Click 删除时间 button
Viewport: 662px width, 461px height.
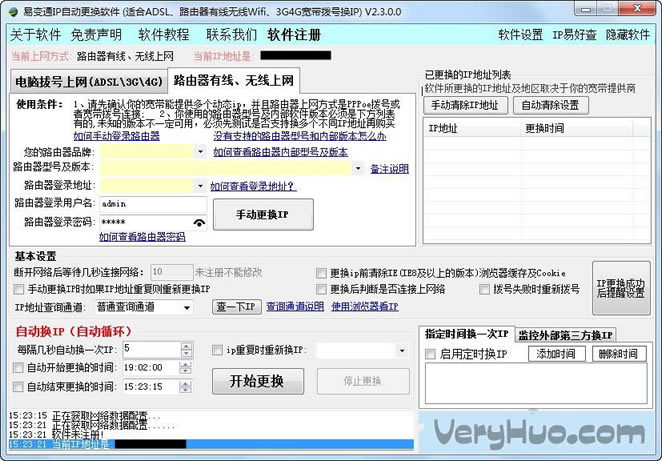coord(619,353)
